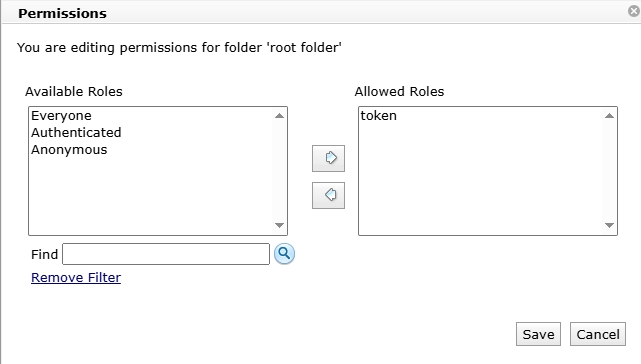This screenshot has width=641, height=364.
Task: Click the Permissions dialog title bar
Action: click(319, 13)
